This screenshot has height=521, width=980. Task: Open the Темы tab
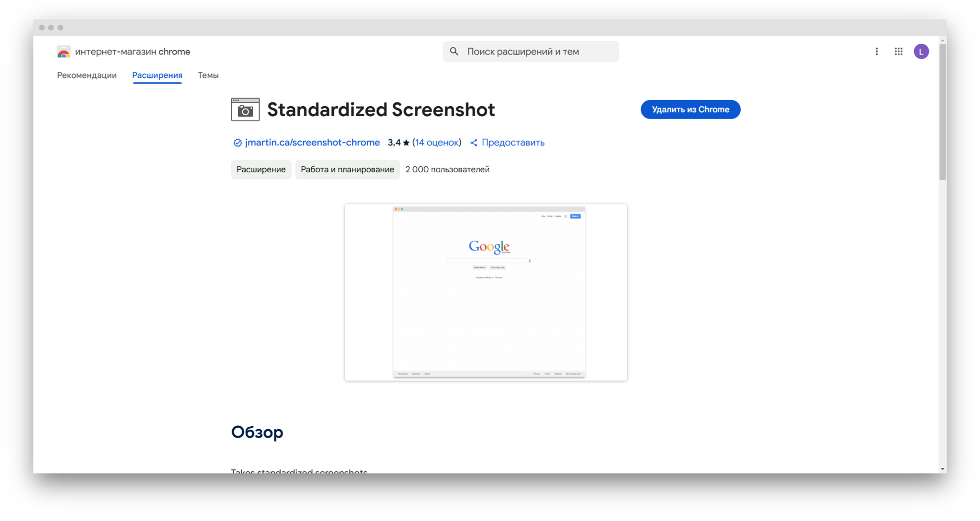coord(208,75)
